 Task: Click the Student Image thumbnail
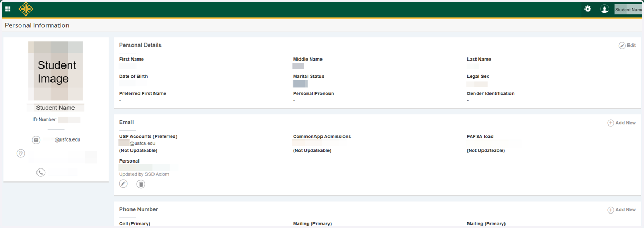coord(56,71)
